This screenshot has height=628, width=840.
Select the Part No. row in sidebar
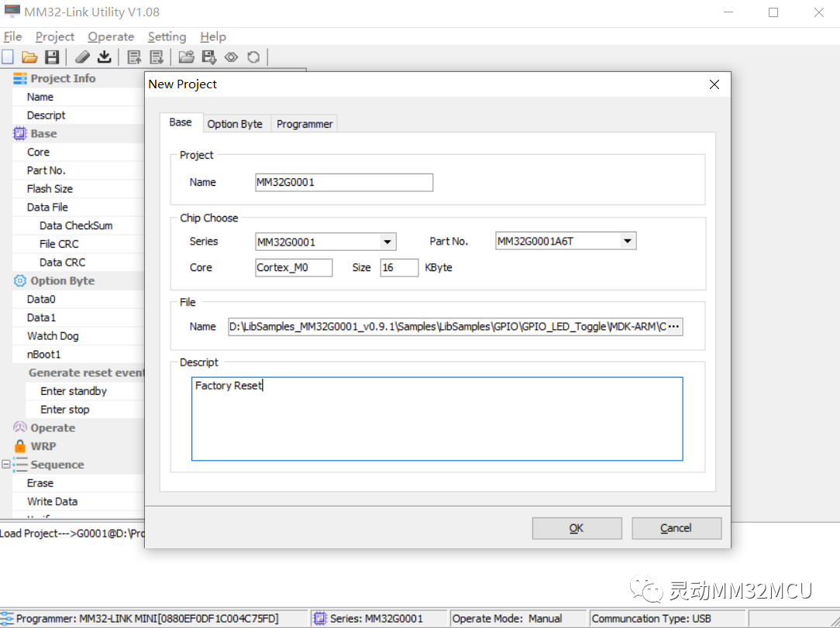(79, 170)
